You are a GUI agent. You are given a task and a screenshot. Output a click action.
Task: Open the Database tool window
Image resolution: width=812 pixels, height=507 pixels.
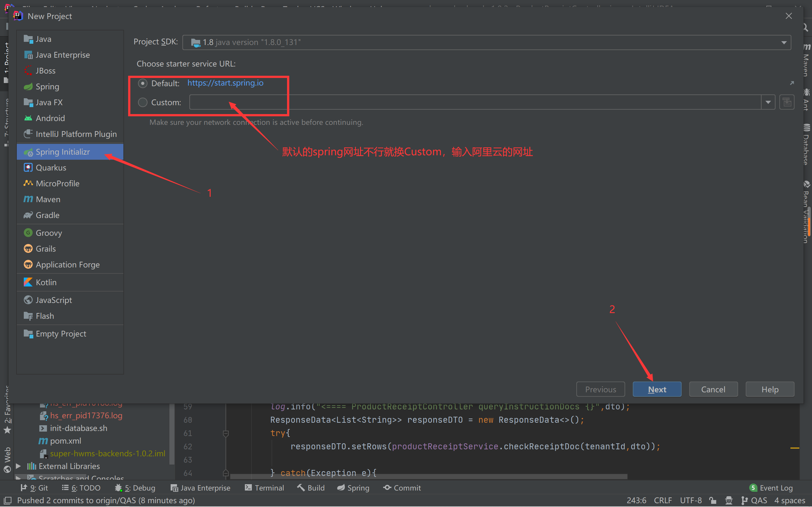click(807, 144)
